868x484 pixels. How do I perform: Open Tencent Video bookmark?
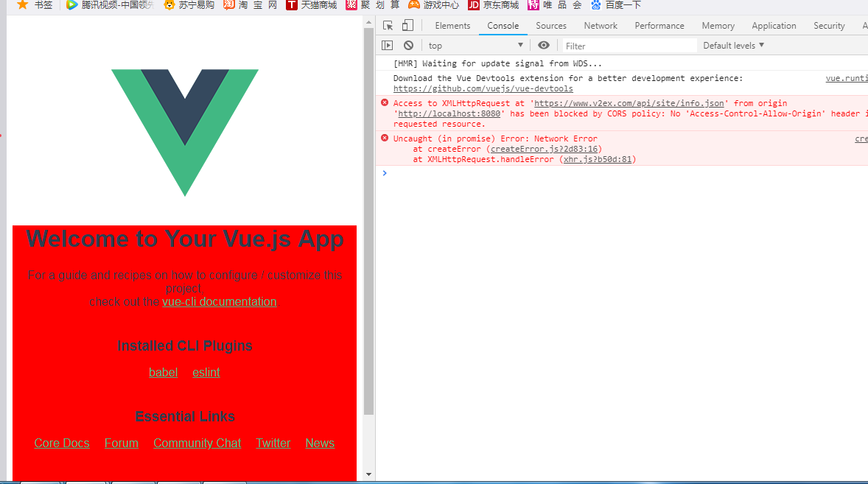coord(109,6)
